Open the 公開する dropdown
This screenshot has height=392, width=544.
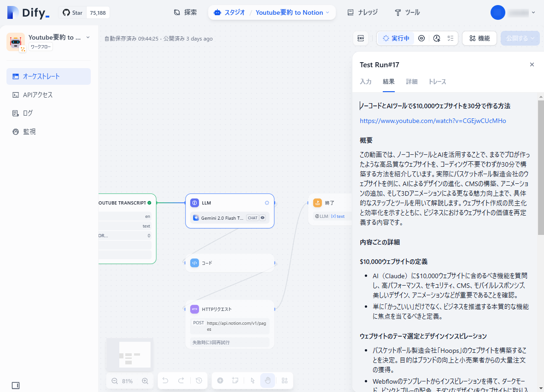coord(520,38)
